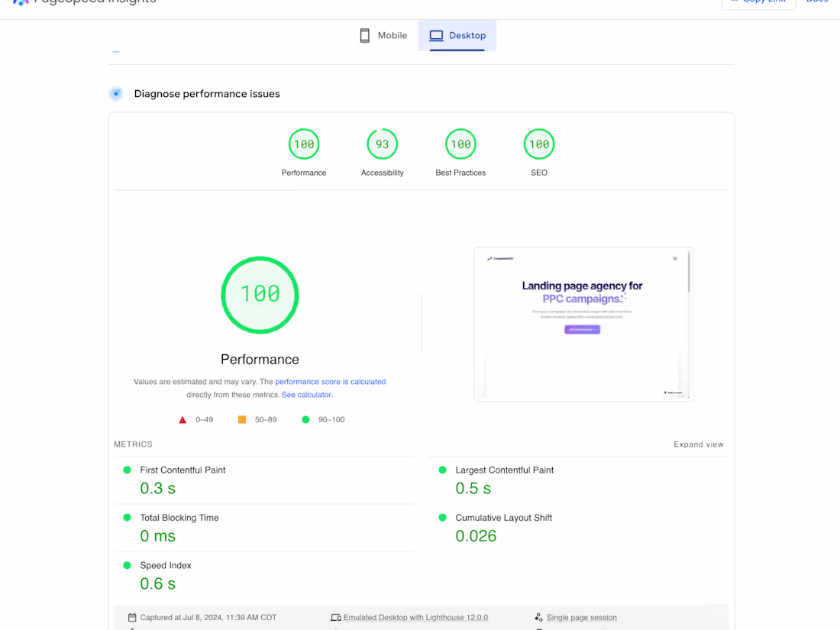Open the Docs page
Viewport: 840px width, 630px height.
817,2
